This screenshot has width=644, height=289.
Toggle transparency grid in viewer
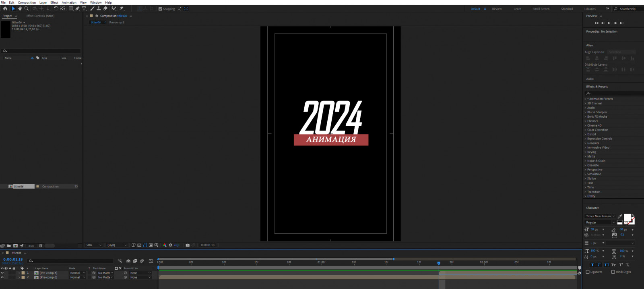click(139, 245)
